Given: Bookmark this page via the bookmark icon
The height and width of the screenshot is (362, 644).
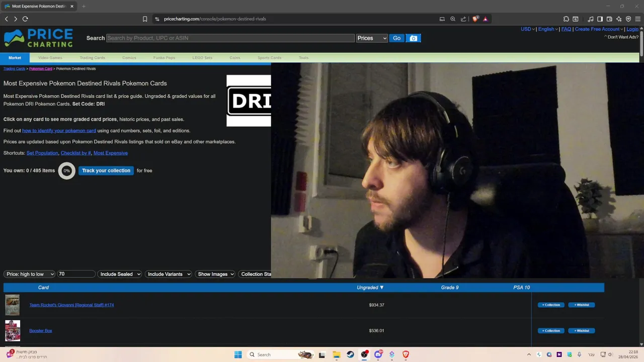Looking at the screenshot, I should [145, 19].
